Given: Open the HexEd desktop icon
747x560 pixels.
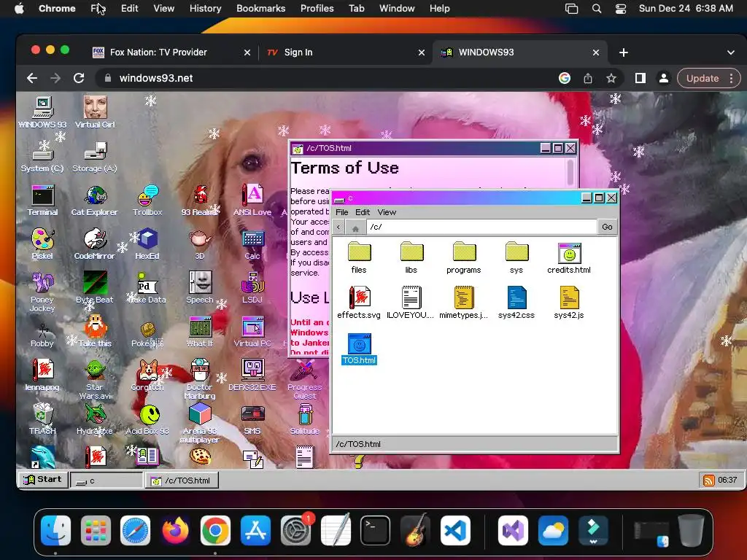Looking at the screenshot, I should point(147,244).
